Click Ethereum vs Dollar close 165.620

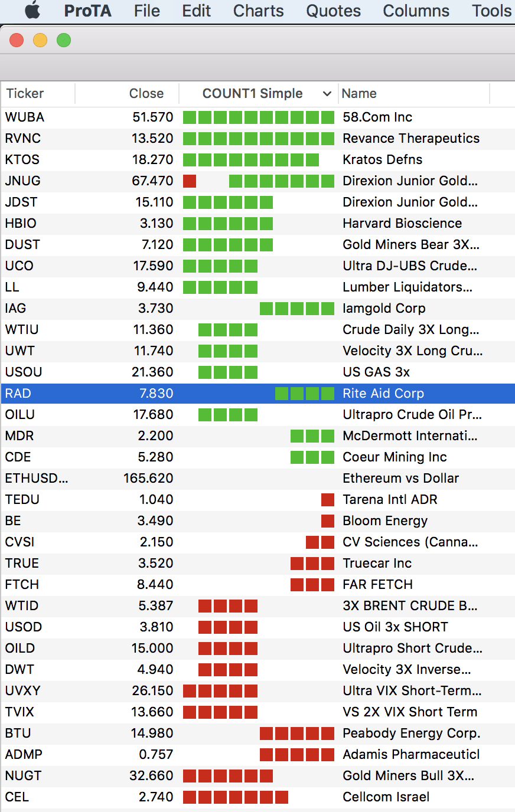tap(148, 478)
